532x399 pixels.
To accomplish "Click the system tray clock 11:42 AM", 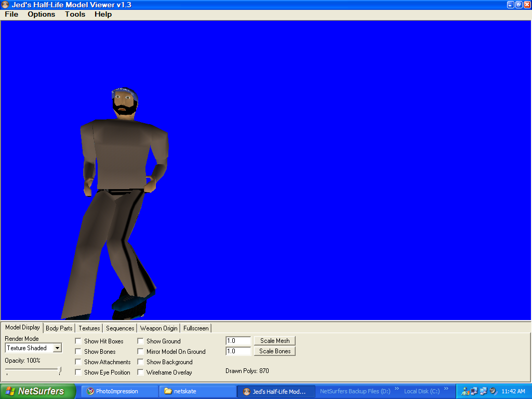I will [513, 391].
